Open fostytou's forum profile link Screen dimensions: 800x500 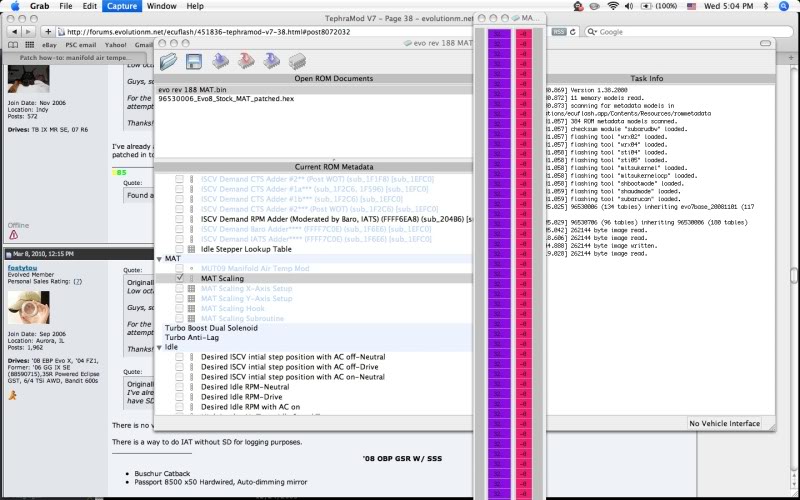coord(22,268)
